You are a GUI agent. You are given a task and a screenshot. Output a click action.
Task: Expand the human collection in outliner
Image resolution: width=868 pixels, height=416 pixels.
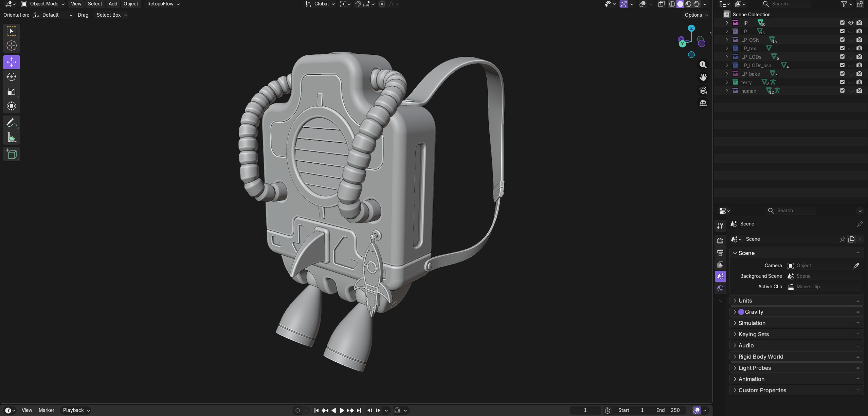point(727,91)
